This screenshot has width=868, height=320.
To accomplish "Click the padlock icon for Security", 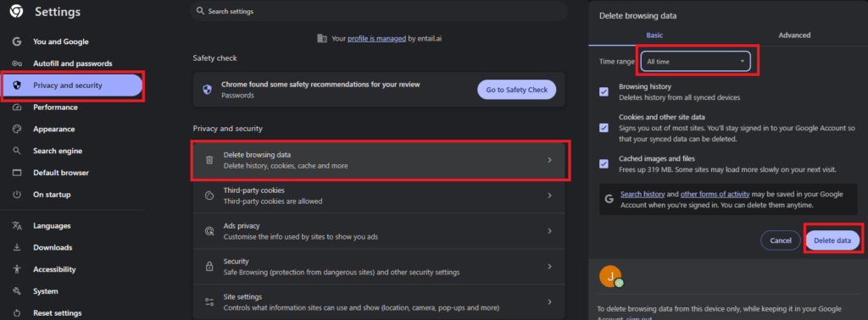I will point(209,267).
